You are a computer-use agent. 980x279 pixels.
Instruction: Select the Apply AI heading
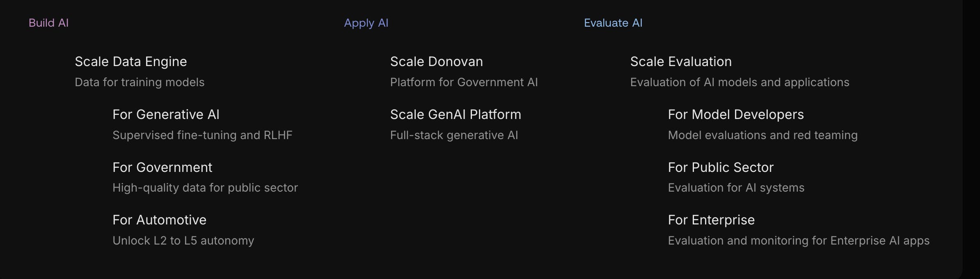click(366, 23)
